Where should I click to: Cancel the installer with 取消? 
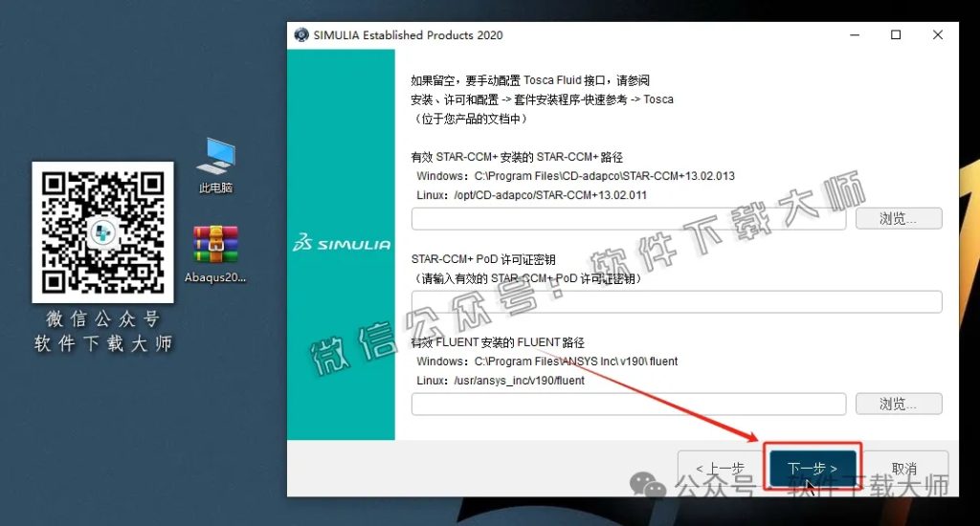903,469
